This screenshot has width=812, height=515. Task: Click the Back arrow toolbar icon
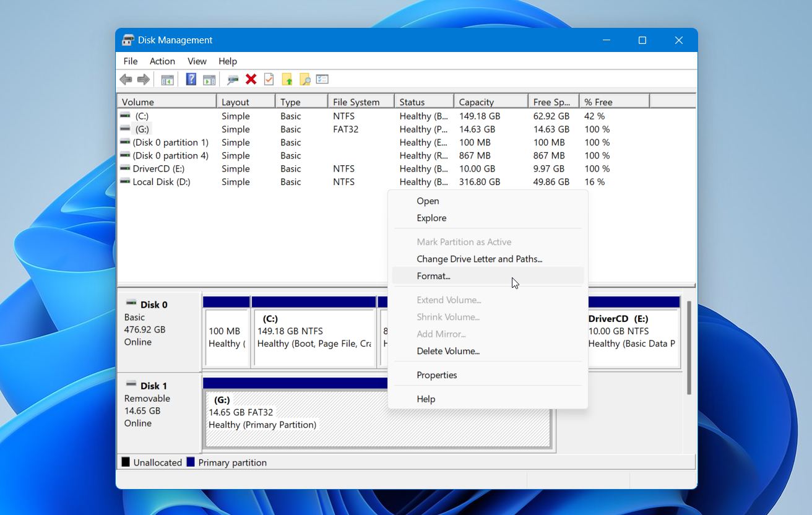[126, 79]
